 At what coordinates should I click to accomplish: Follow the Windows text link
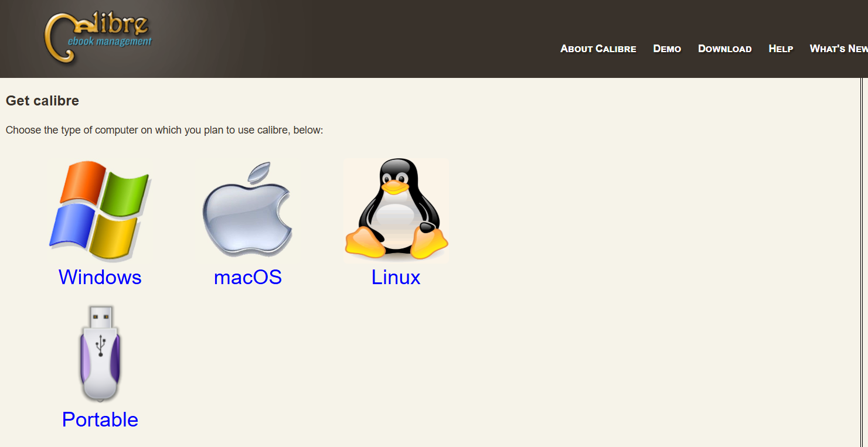[100, 277]
